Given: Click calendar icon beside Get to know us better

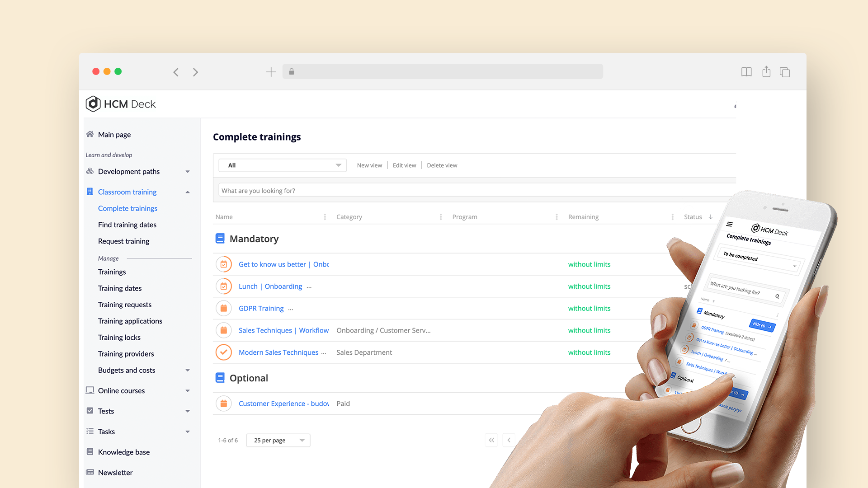Looking at the screenshot, I should [x=224, y=264].
